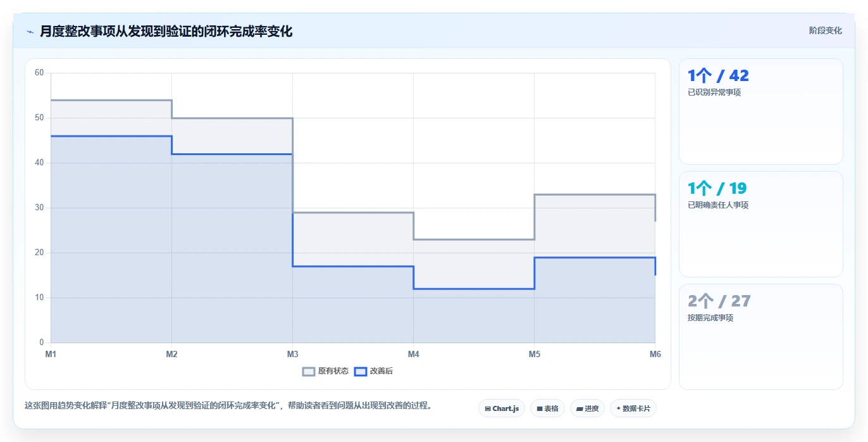Click the M6 axis label
The image size is (868, 442).
(655, 354)
